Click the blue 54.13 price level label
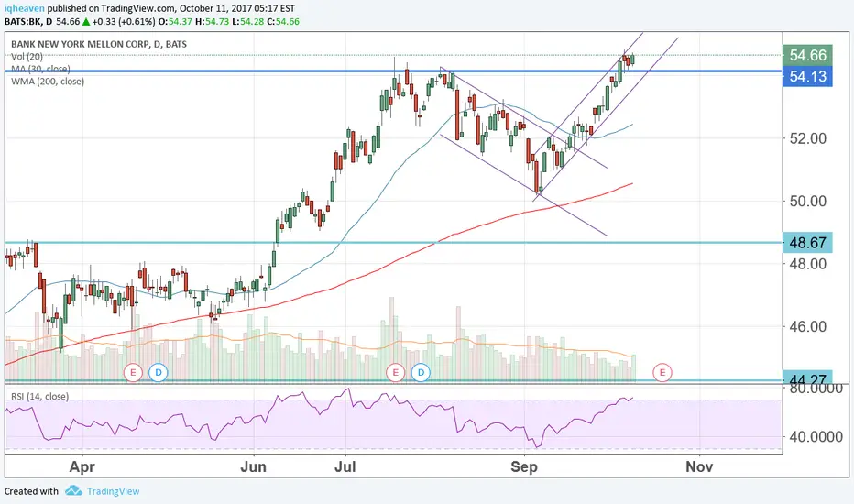 [x=807, y=76]
